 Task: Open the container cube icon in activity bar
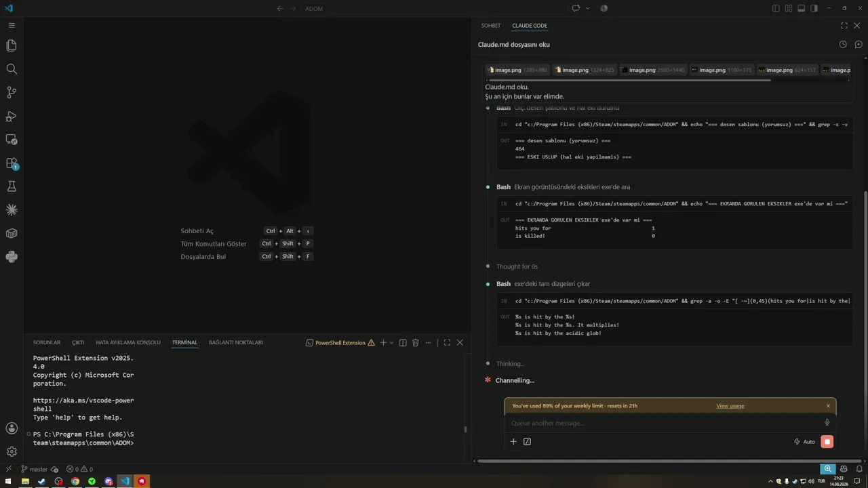12,233
